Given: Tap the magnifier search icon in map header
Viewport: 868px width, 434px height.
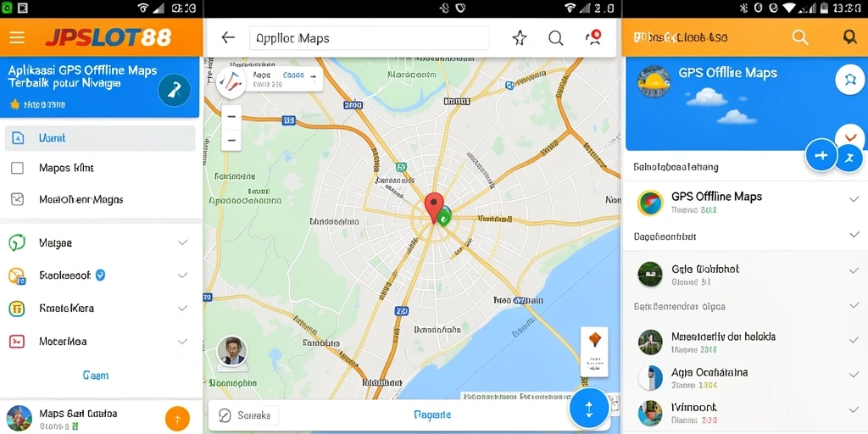Looking at the screenshot, I should tap(555, 37).
